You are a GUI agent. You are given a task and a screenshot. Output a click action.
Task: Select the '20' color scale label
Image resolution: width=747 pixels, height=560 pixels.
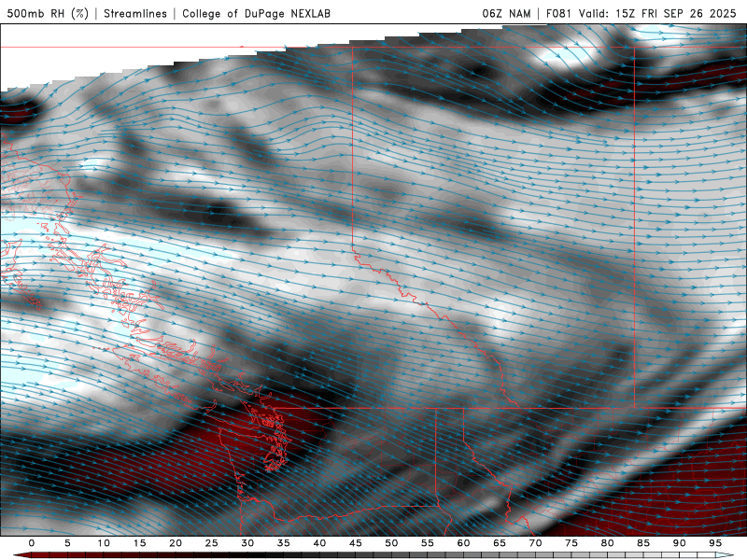coord(176,543)
